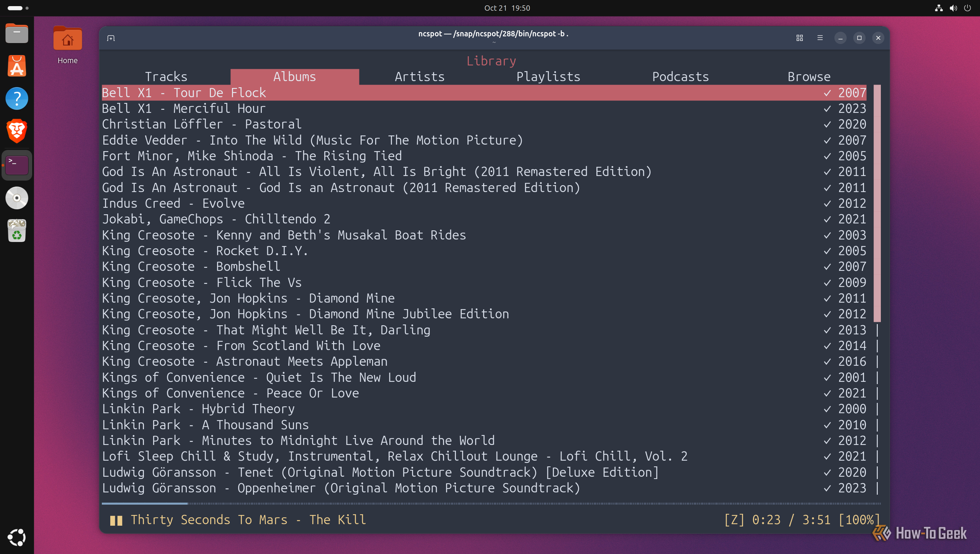Show applications with the Ubuntu logo button

(x=17, y=538)
